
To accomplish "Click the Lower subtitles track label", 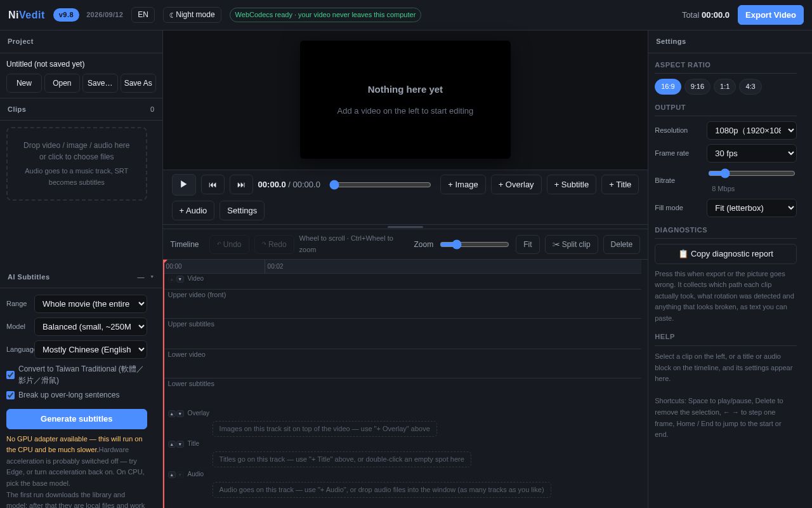I will (191, 384).
